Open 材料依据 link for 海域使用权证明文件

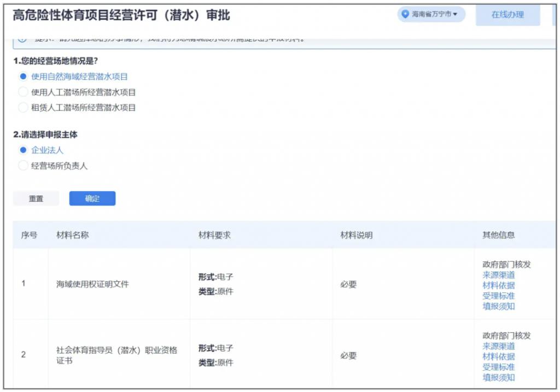pos(498,285)
